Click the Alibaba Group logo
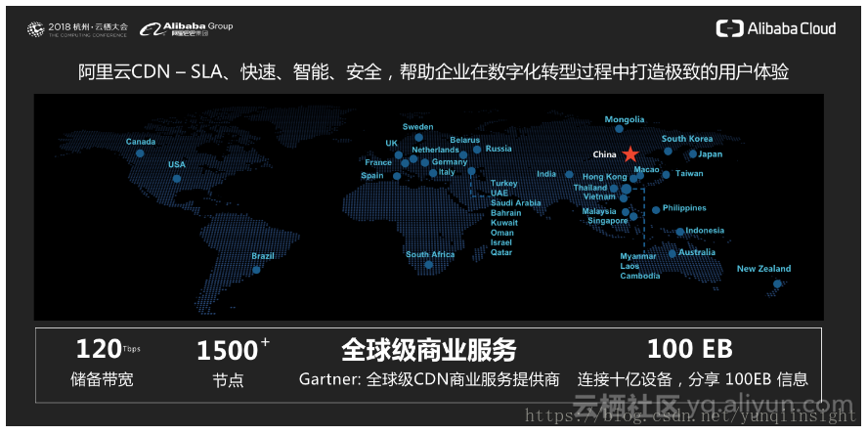Screen dimensions: 868x435 (x=186, y=28)
